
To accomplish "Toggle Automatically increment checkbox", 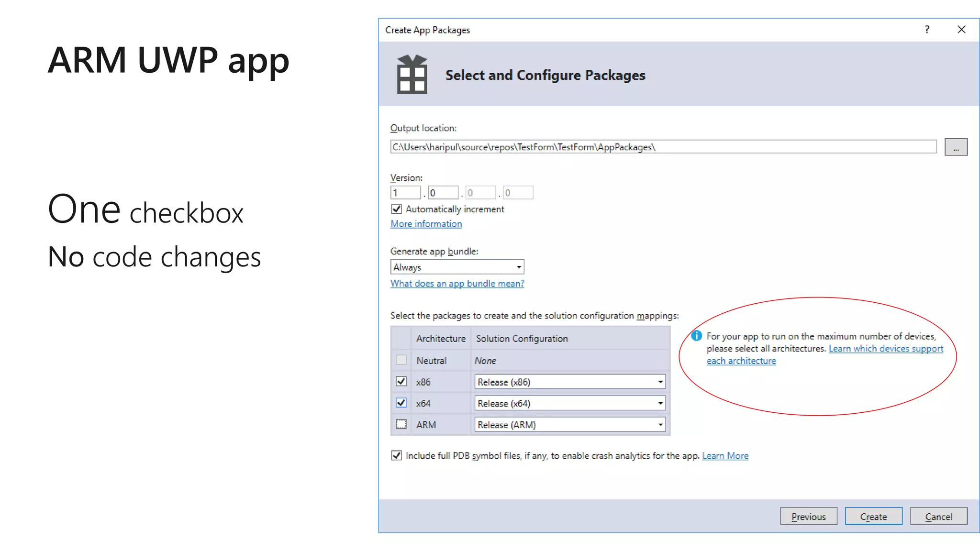I will pyautogui.click(x=396, y=209).
